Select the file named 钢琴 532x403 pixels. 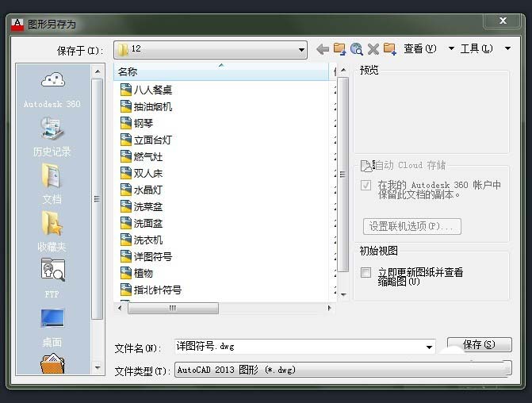(144, 123)
